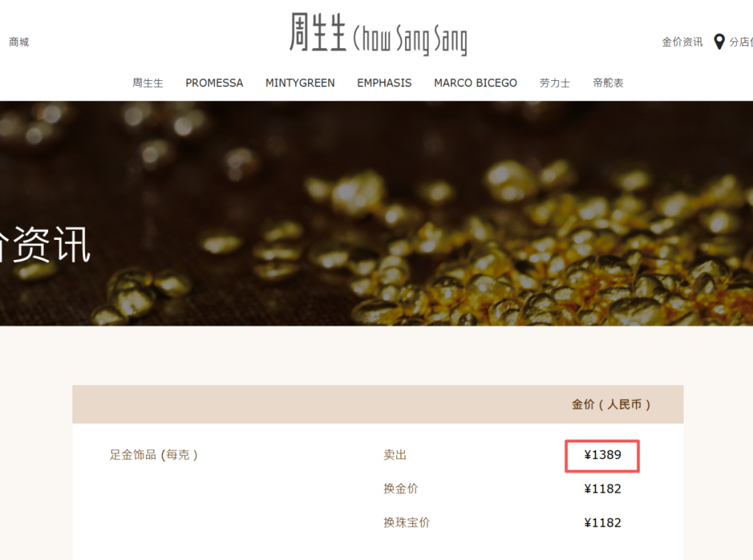Open the 商城 shop link

click(19, 43)
